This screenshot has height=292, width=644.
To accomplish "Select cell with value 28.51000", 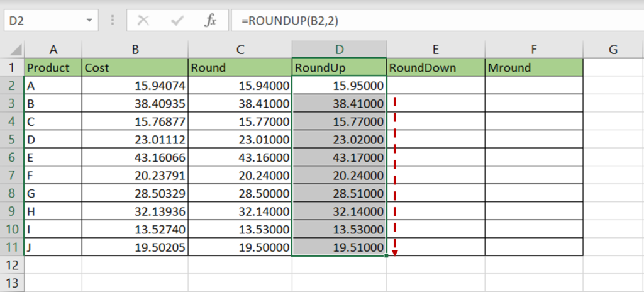I will (339, 193).
